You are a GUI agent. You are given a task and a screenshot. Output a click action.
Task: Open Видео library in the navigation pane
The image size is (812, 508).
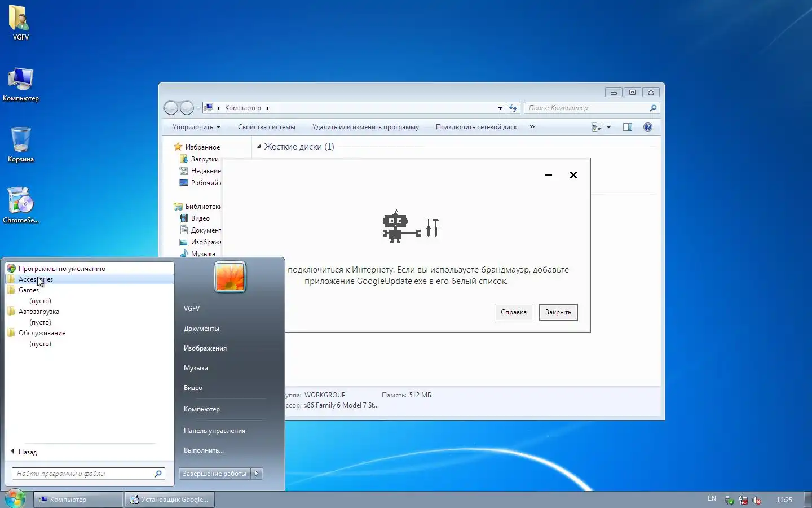point(195,218)
